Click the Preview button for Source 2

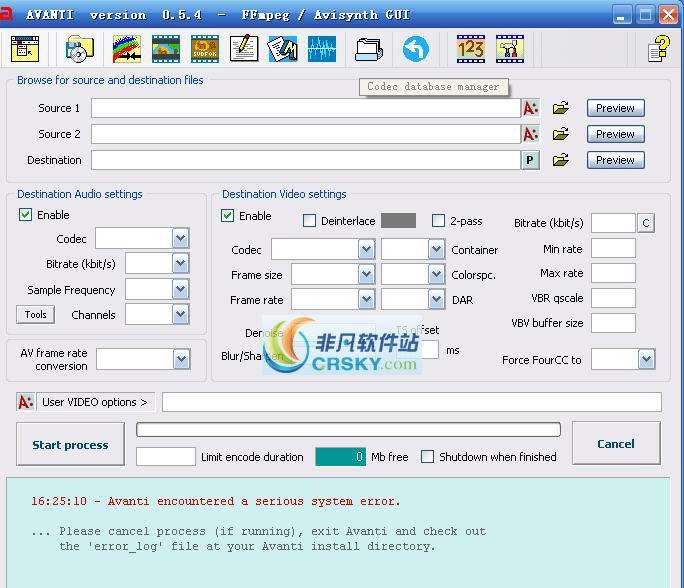coord(615,134)
